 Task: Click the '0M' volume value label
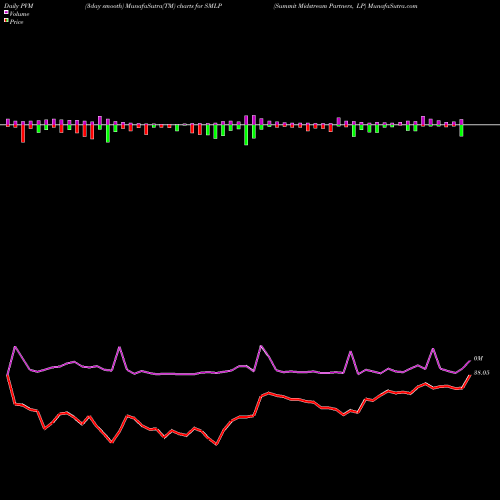coord(478,359)
